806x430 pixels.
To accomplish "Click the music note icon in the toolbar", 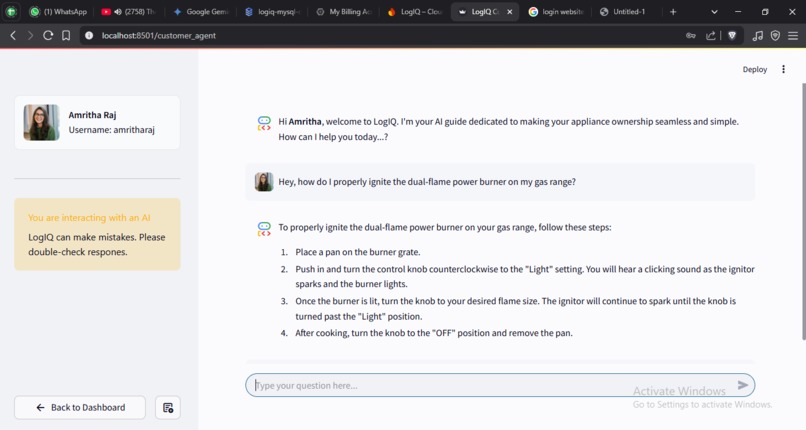I will pyautogui.click(x=758, y=35).
